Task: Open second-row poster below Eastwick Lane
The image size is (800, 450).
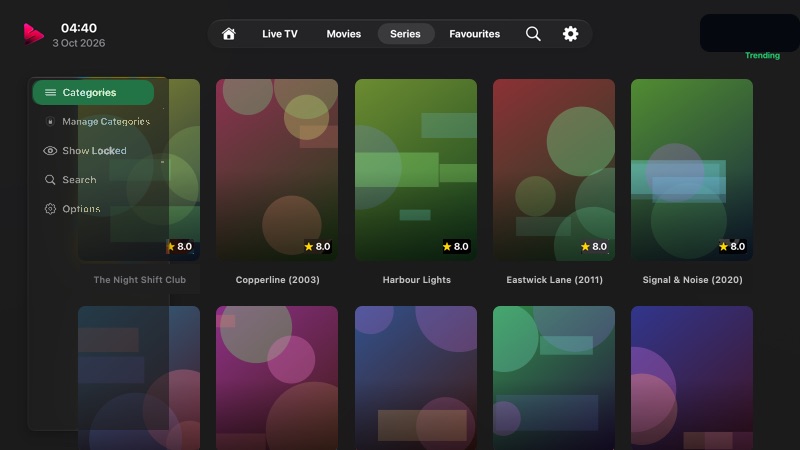Action: point(554,378)
